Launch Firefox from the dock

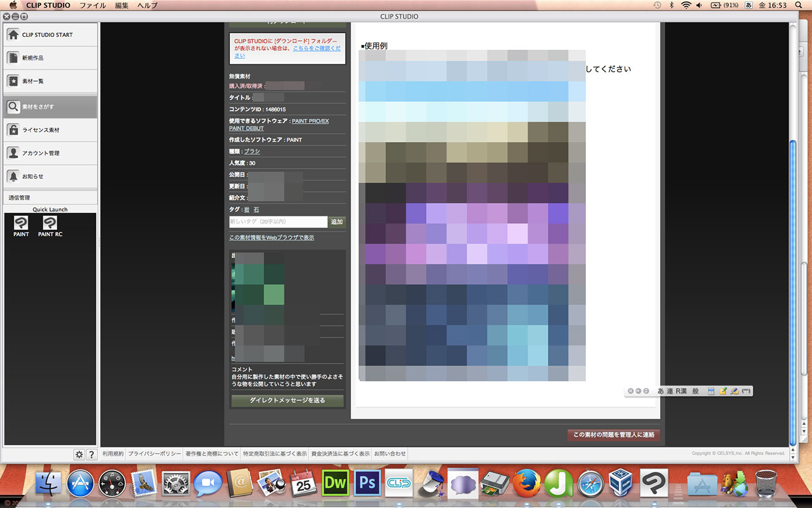[527, 483]
